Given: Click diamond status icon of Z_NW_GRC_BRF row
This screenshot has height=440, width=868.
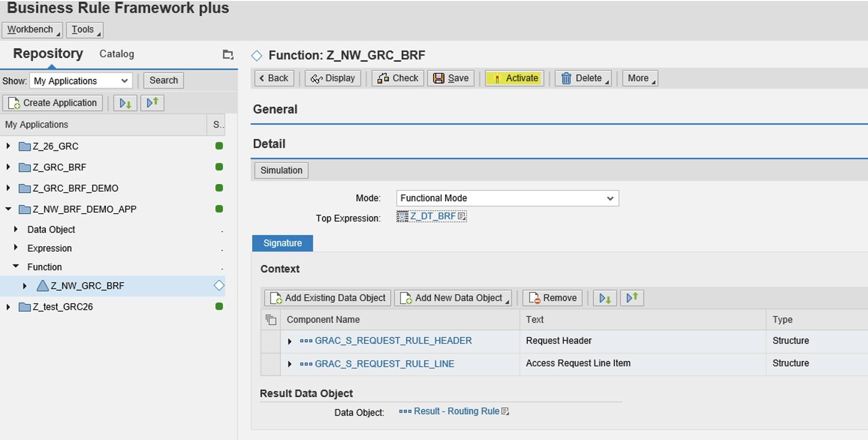Looking at the screenshot, I should (219, 286).
